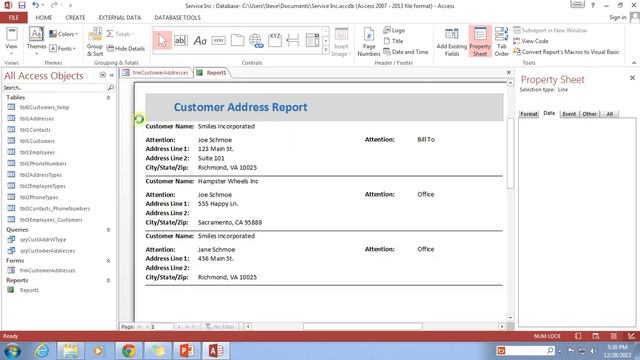Click Add Existing Fields
Screen dimensions: 640x360
coord(451,42)
